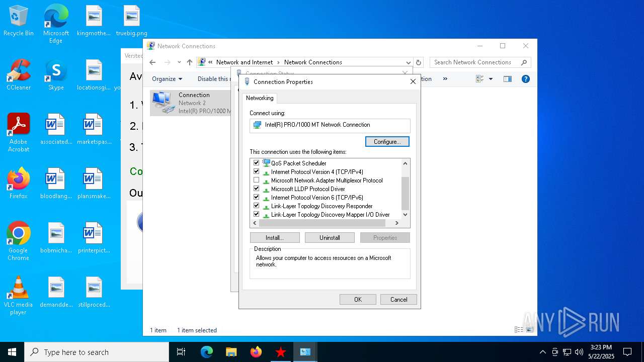Launch Skype from desktop
This screenshot has height=362, width=644.
click(56, 75)
